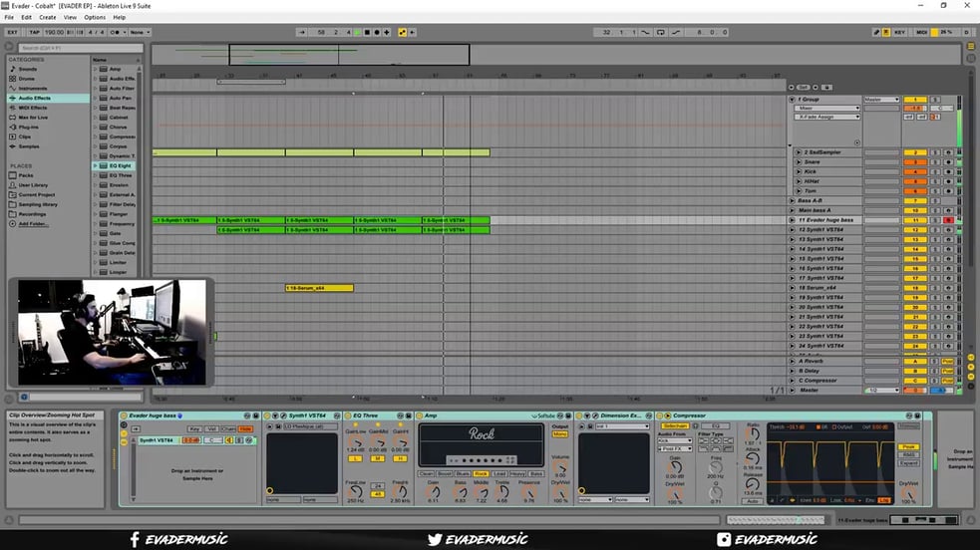Start playback with the Play button
Image resolution: width=980 pixels, height=550 pixels.
point(358,32)
